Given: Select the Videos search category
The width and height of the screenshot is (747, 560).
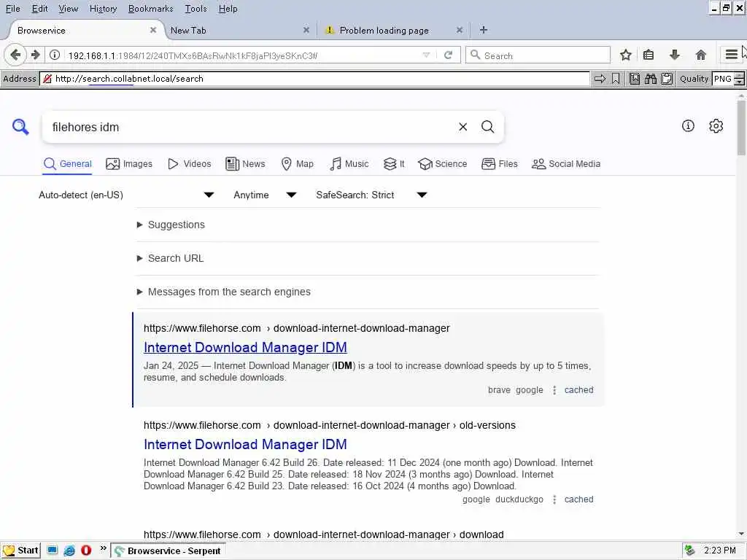Looking at the screenshot, I should (x=190, y=164).
